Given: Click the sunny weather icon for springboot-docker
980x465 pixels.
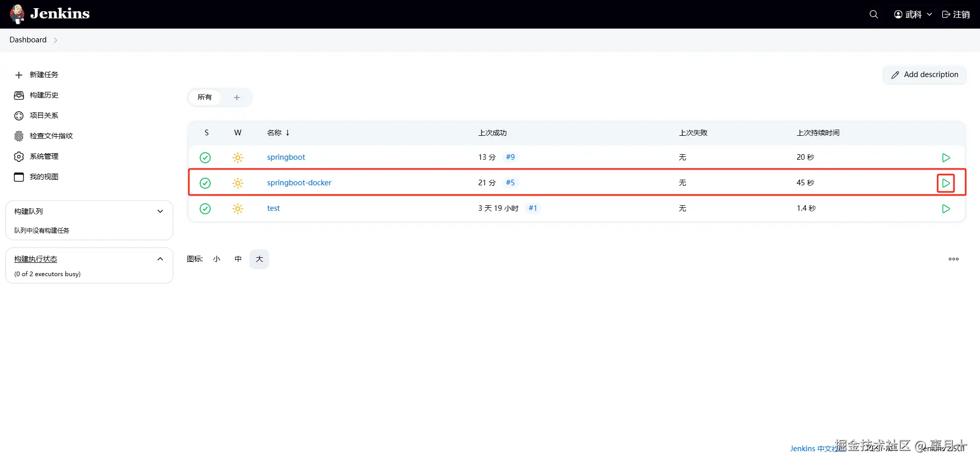Looking at the screenshot, I should pyautogui.click(x=238, y=183).
